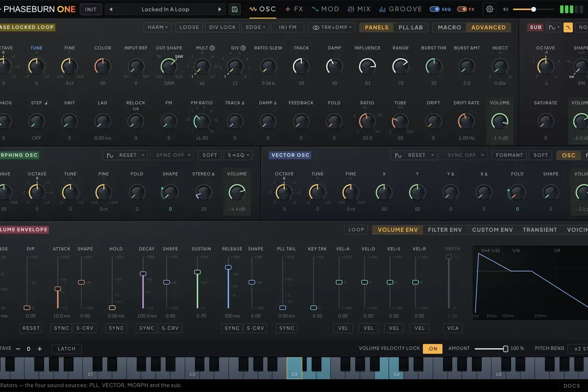Image resolution: width=588 pixels, height=392 pixels.
Task: Open Vector OSC SYNC OFF dropdown
Action: tap(463, 155)
